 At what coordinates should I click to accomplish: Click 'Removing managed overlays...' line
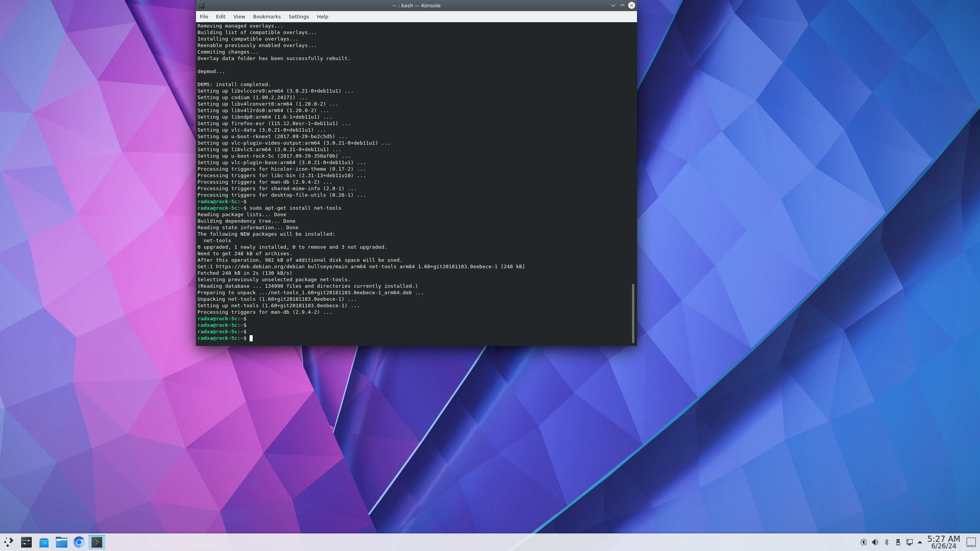pyautogui.click(x=240, y=26)
